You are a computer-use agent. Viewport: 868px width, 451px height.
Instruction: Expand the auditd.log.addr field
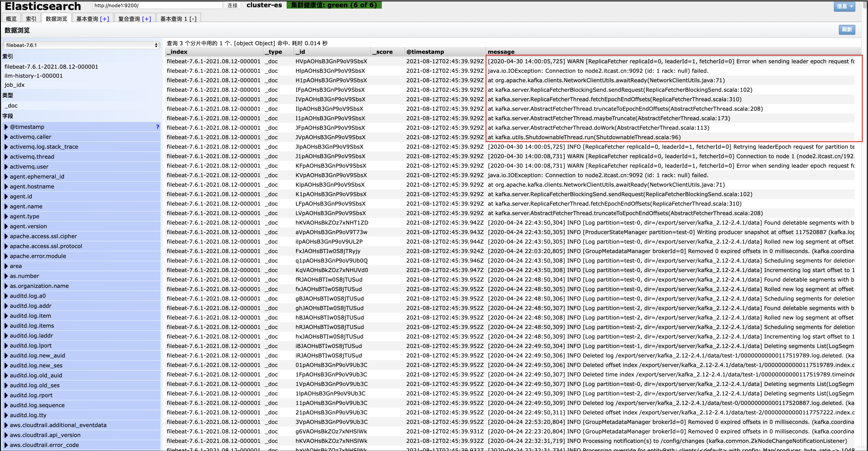coord(81,306)
